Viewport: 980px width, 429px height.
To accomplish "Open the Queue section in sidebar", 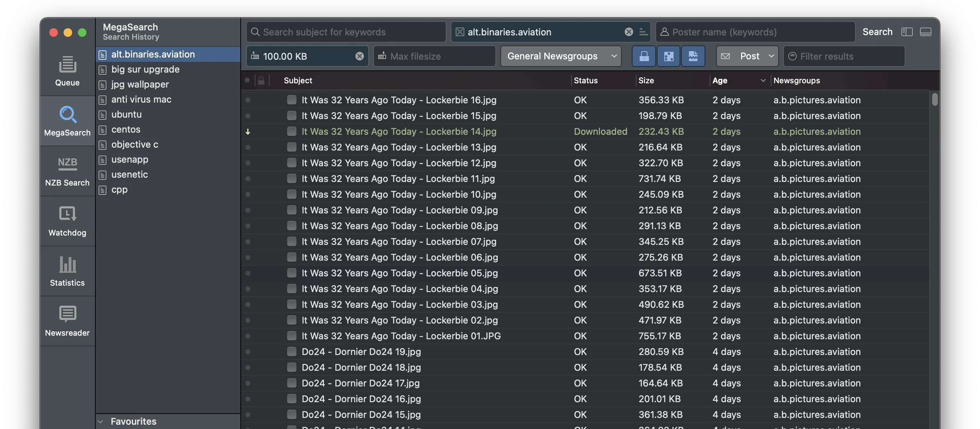I will point(67,71).
